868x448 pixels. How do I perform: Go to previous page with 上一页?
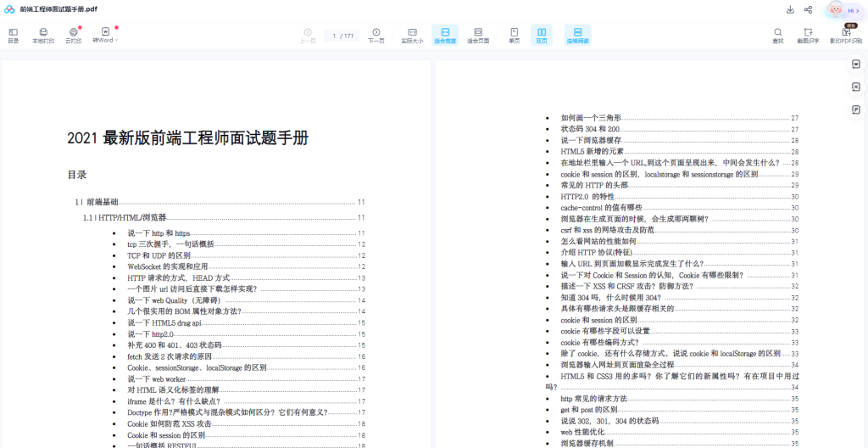click(308, 36)
